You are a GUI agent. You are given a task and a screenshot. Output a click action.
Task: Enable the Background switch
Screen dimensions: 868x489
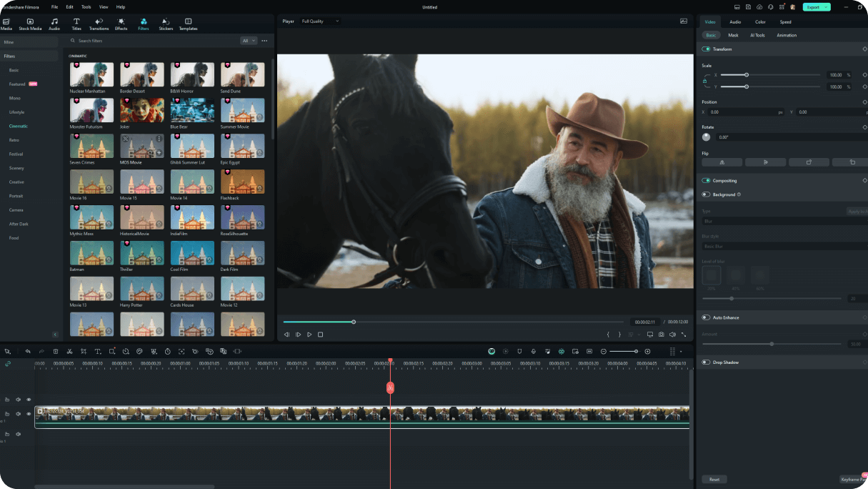pyautogui.click(x=707, y=194)
